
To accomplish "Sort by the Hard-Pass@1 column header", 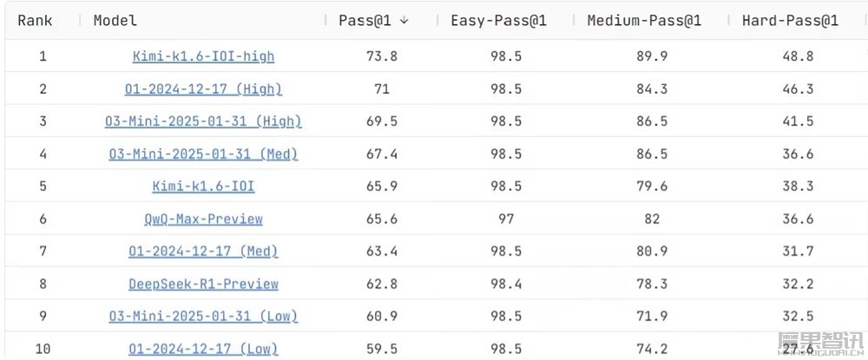I will coord(790,21).
